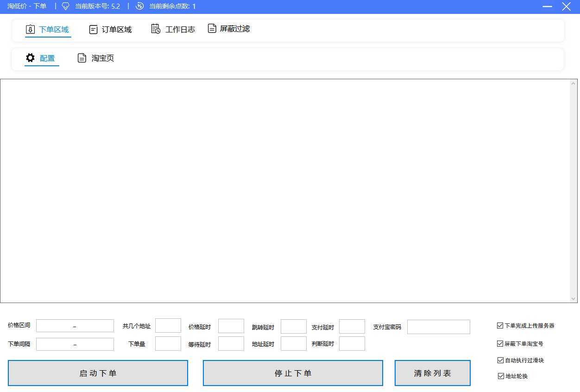This screenshot has width=580, height=392.
Task: Toggle 自动执行过滑块 checkbox
Action: point(500,360)
